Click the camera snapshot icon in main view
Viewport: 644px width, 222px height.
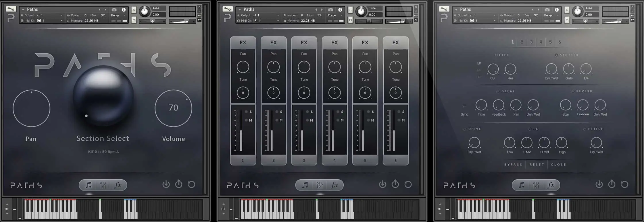114,9
